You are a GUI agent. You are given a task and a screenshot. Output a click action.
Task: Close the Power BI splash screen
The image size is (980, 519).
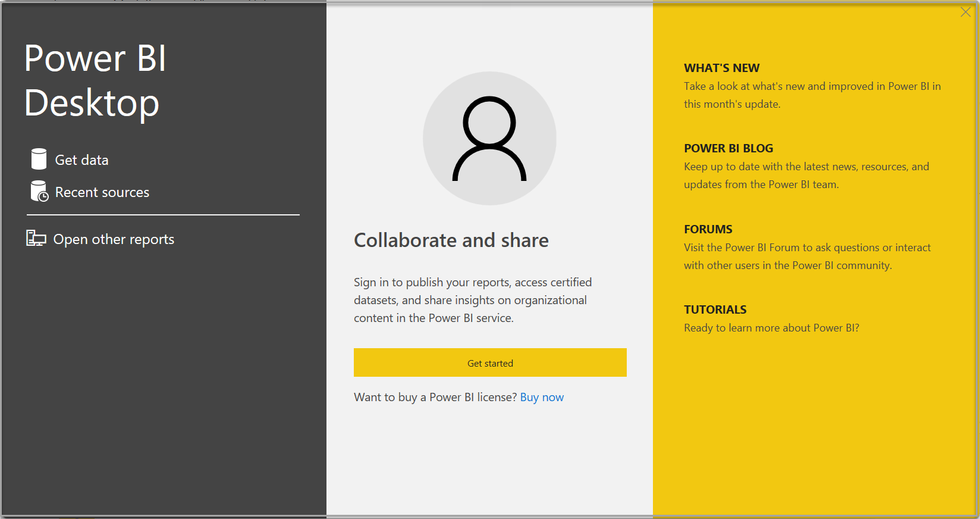pyautogui.click(x=965, y=12)
